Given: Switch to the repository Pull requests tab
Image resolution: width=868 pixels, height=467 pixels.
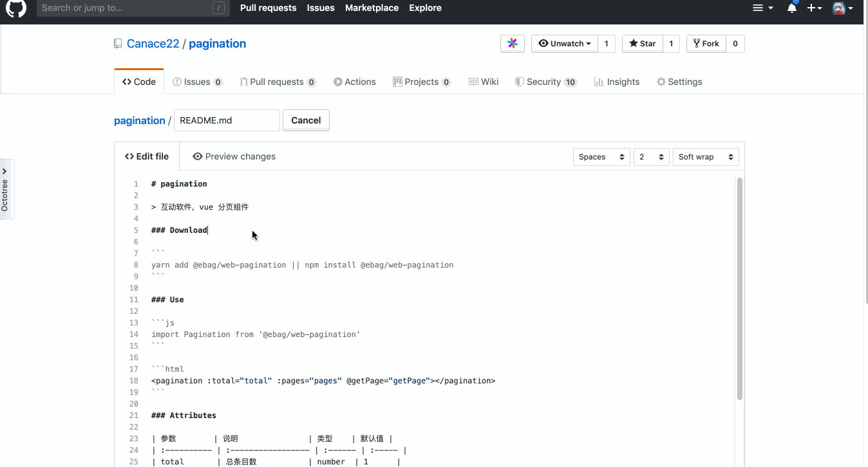Looking at the screenshot, I should tap(278, 82).
